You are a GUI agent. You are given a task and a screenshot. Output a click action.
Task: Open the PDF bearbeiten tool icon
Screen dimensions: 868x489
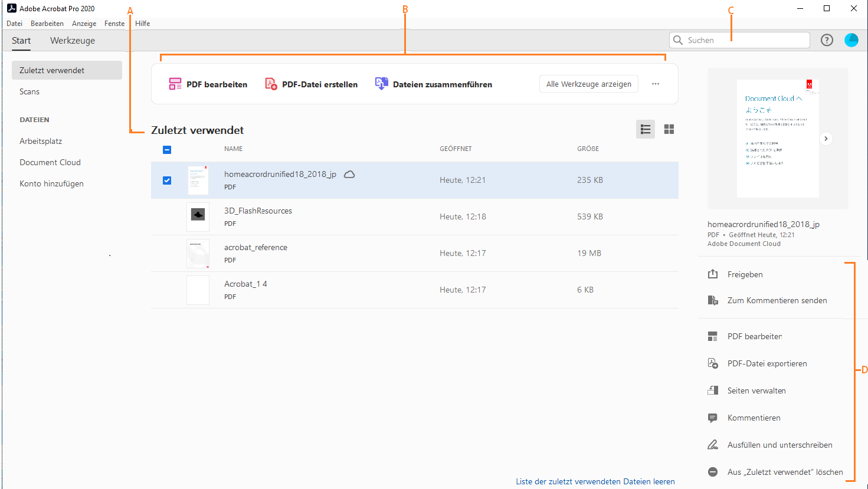pos(175,84)
